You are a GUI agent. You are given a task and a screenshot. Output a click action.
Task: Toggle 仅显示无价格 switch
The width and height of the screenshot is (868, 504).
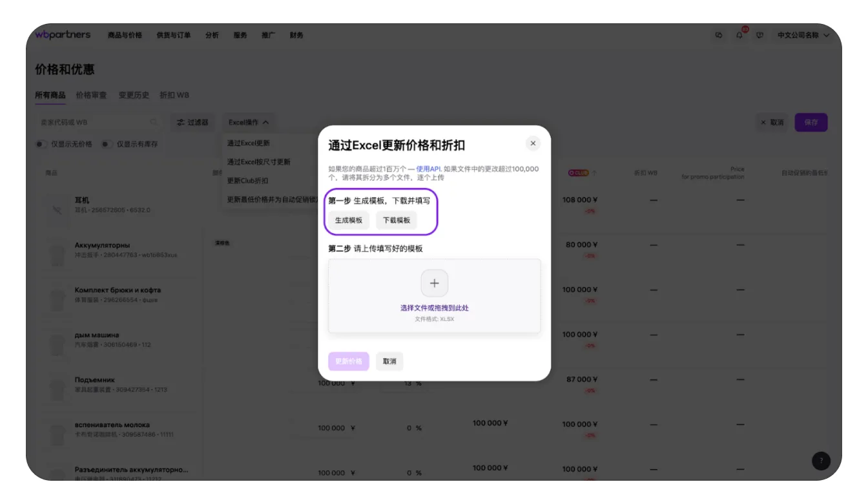(41, 144)
